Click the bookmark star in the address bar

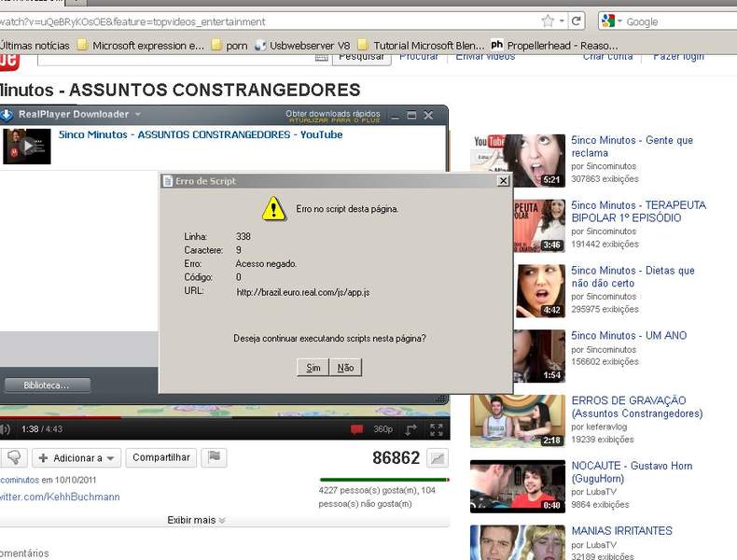click(548, 21)
